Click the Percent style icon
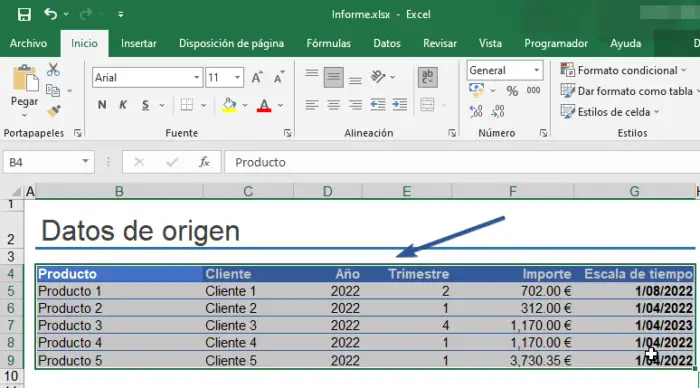Viewport: 700px width, 388px height. 512,91
